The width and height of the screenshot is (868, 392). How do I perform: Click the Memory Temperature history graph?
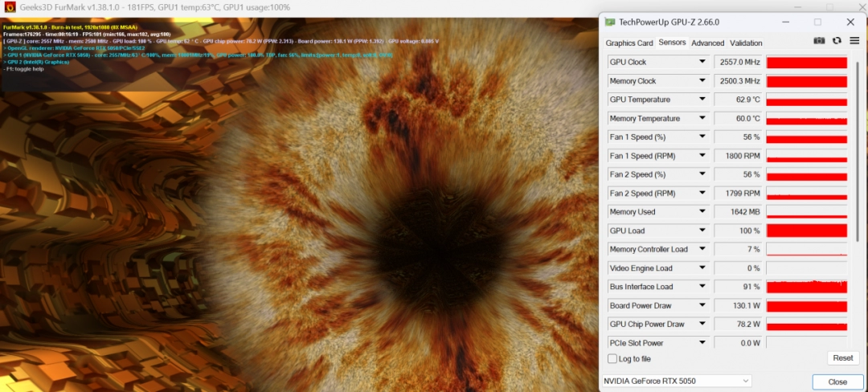(x=807, y=118)
